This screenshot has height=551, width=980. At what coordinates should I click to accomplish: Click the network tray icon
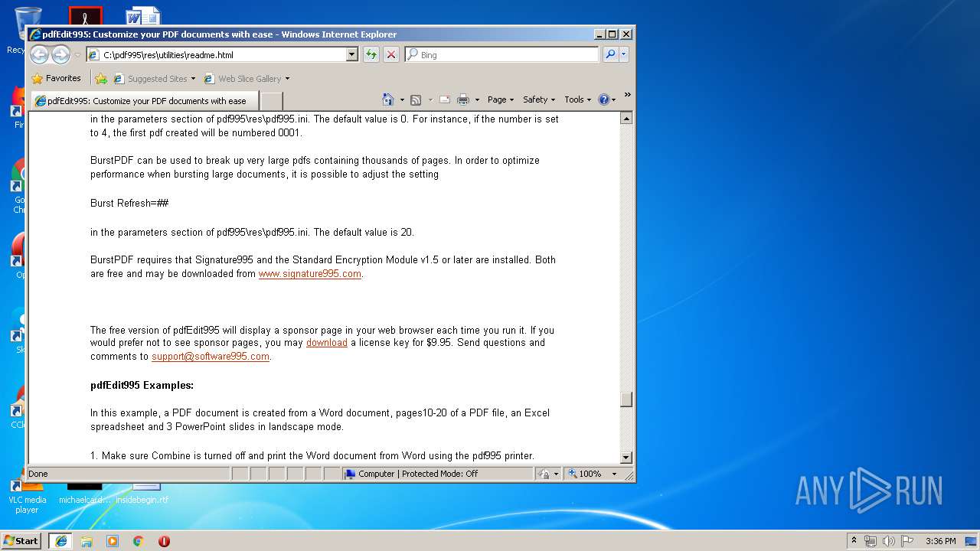click(x=871, y=540)
